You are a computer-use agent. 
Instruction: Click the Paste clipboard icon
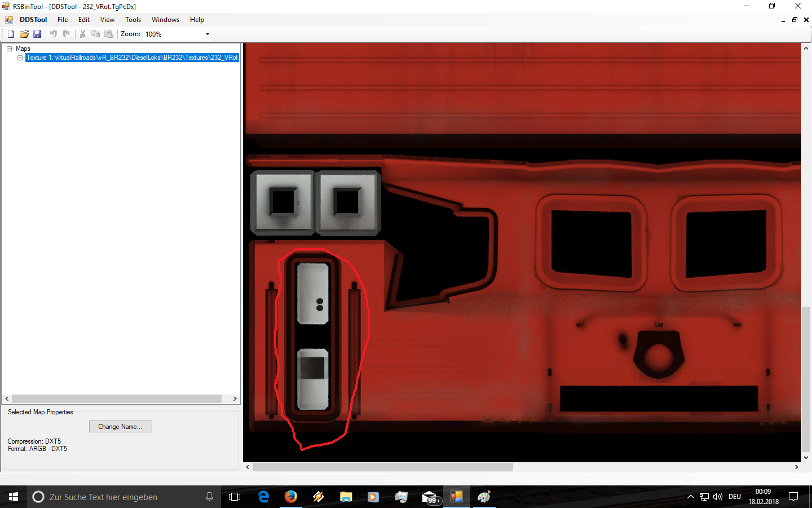click(109, 34)
